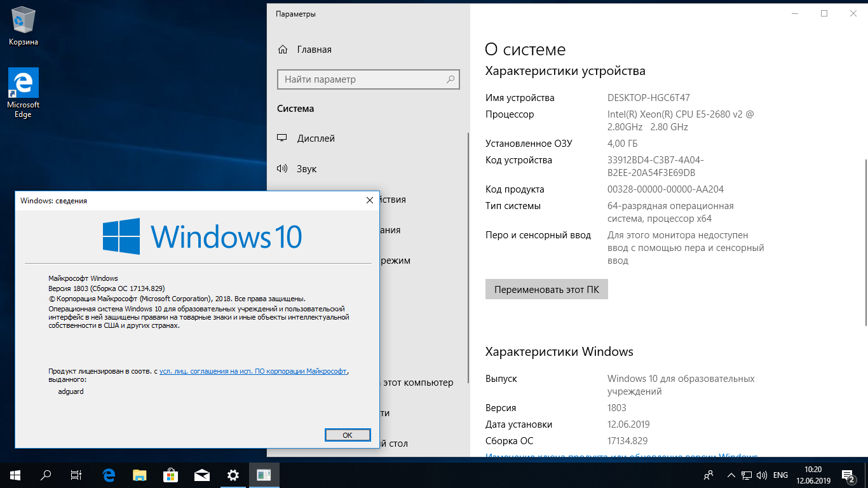Switch the ENG input language indicator
Viewport: 868px width, 488px height.
(x=780, y=475)
